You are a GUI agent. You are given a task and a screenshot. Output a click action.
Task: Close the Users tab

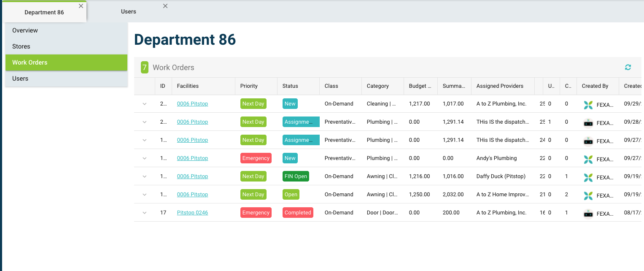pyautogui.click(x=165, y=6)
